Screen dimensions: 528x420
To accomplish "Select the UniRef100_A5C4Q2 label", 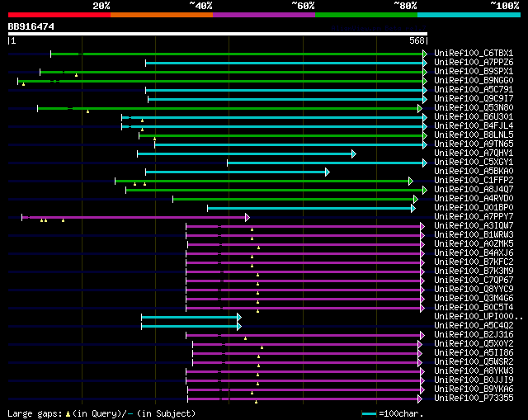I will point(474,326).
